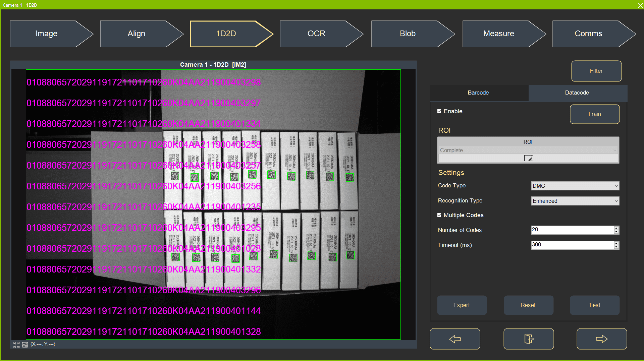Viewport: 644px width, 361px height.
Task: Increase Timeout with up stepper arrow
Action: pos(616,243)
